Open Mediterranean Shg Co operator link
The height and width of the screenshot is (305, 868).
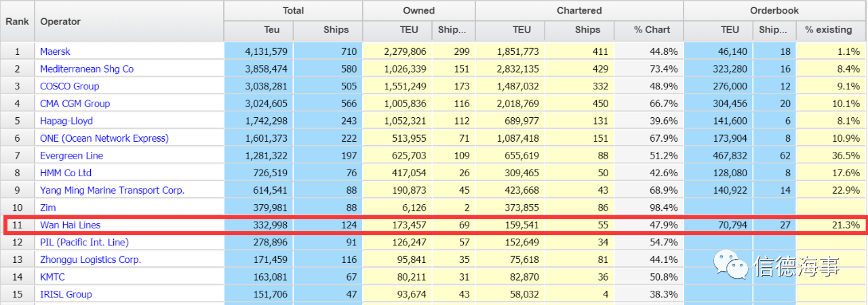[x=87, y=68]
